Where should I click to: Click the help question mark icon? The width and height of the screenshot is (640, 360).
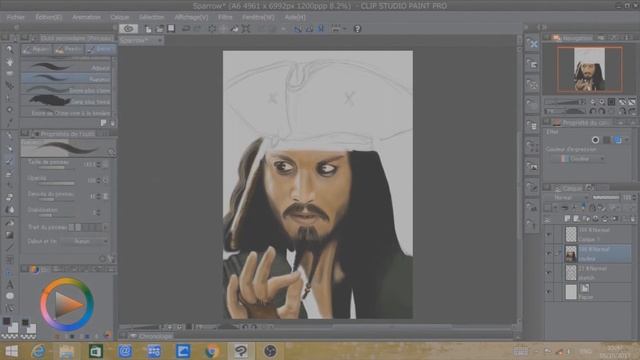point(357,29)
